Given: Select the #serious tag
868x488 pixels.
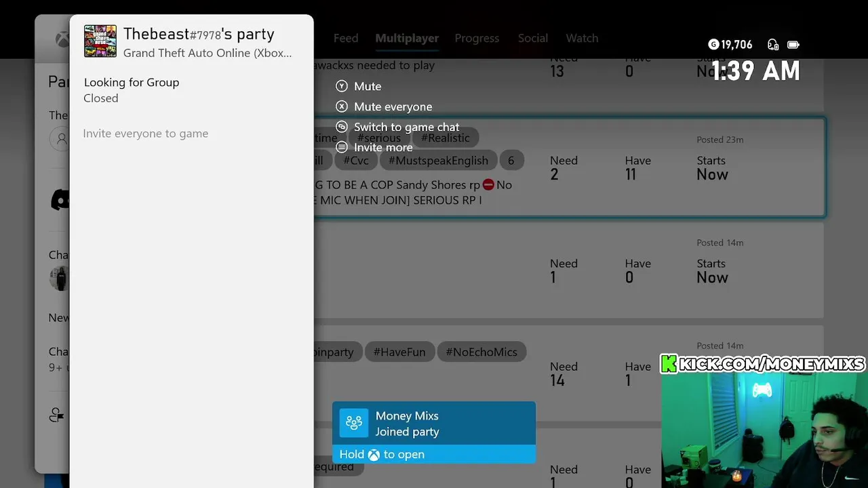Looking at the screenshot, I should 378,138.
